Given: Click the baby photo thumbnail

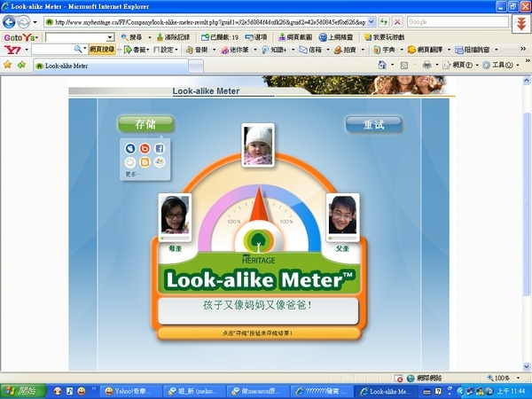Looking at the screenshot, I should pos(258,145).
